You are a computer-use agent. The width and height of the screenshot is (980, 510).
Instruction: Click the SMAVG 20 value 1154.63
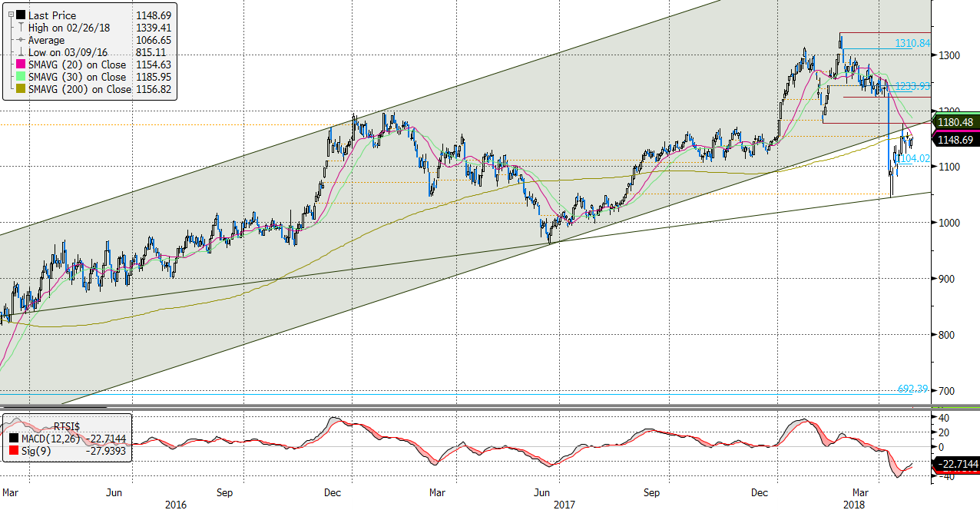point(154,65)
